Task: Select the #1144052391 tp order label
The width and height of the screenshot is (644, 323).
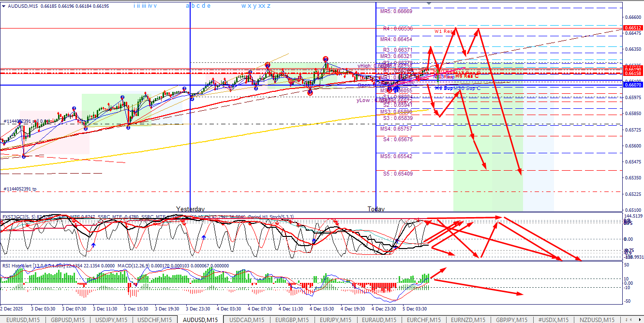Action: [x=20, y=189]
